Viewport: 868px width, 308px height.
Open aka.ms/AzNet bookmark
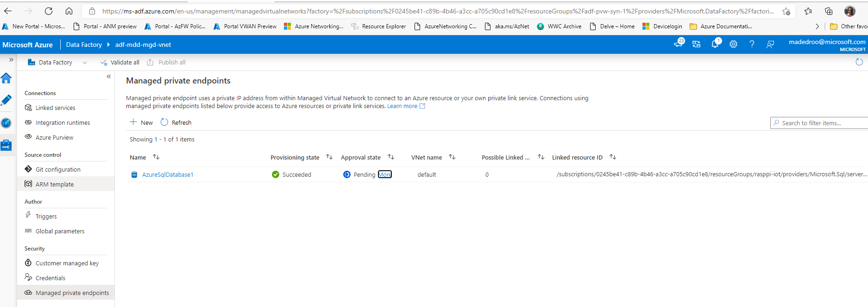click(x=507, y=26)
